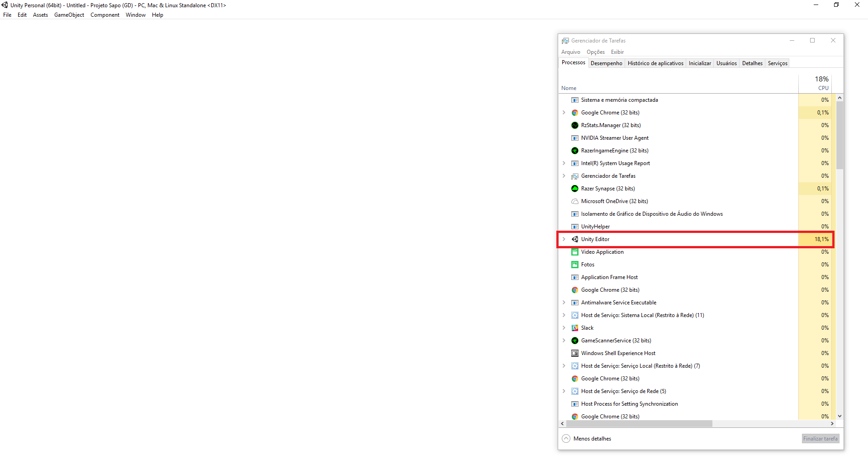Expand the Unity Editor process group
868x474 pixels.
[564, 239]
